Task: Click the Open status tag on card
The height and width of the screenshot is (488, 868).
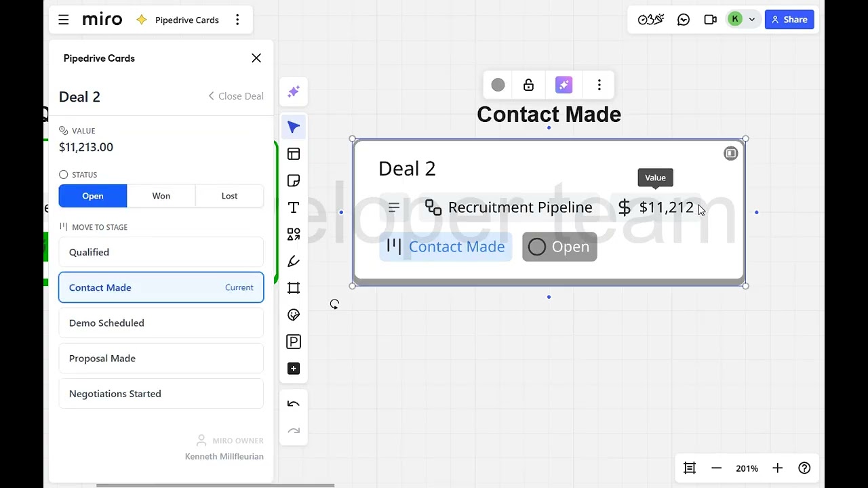Action: pyautogui.click(x=559, y=247)
